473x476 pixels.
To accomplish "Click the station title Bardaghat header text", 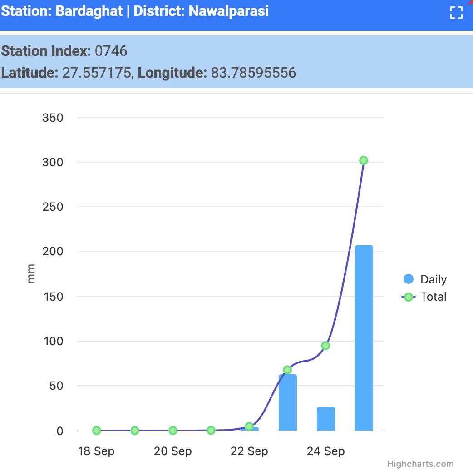I will pos(135,11).
